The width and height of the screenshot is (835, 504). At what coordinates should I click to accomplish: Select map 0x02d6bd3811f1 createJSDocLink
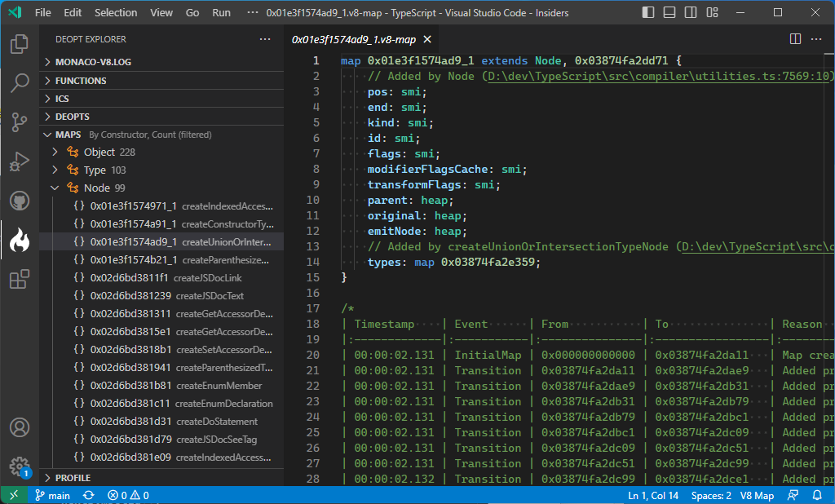pos(161,277)
